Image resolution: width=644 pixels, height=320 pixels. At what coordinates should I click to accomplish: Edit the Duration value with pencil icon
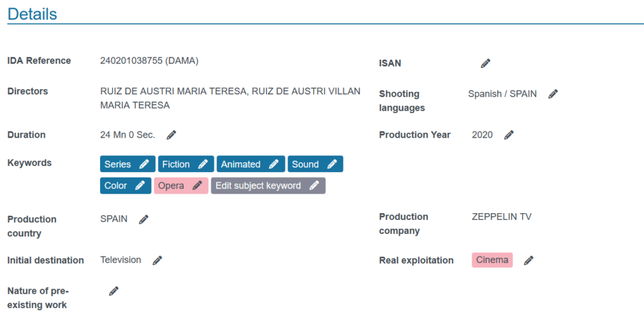click(x=171, y=135)
